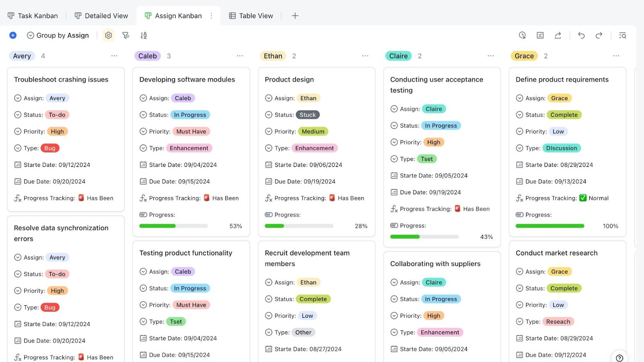Select the Status circle on Product design card
This screenshot has width=644, height=362.
click(x=268, y=115)
